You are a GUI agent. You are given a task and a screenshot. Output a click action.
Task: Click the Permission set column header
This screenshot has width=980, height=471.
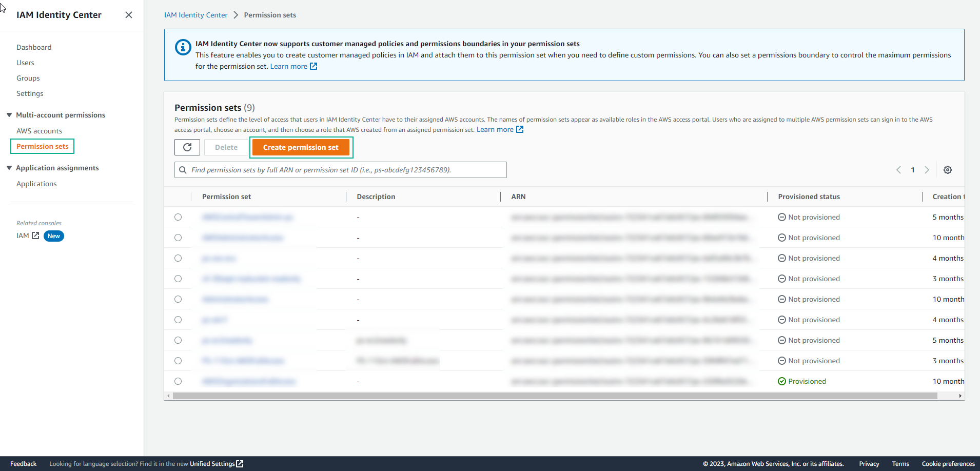[226, 197]
